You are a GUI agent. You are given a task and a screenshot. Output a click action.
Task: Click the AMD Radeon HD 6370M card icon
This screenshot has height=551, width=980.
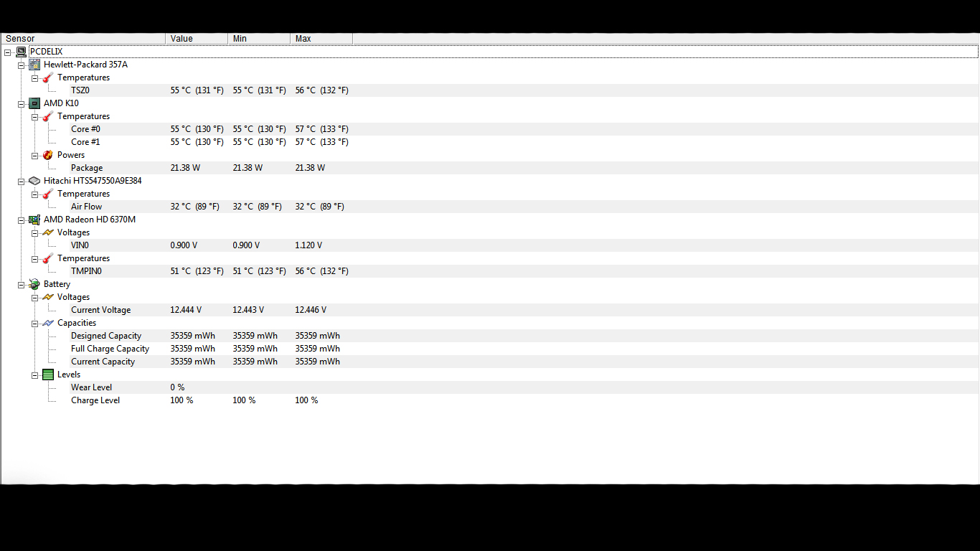pyautogui.click(x=34, y=220)
